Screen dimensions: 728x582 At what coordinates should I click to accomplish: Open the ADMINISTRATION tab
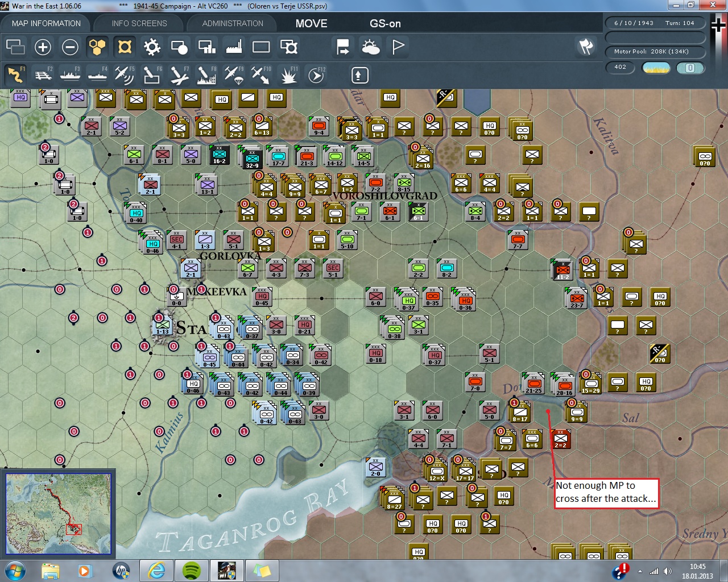(233, 23)
